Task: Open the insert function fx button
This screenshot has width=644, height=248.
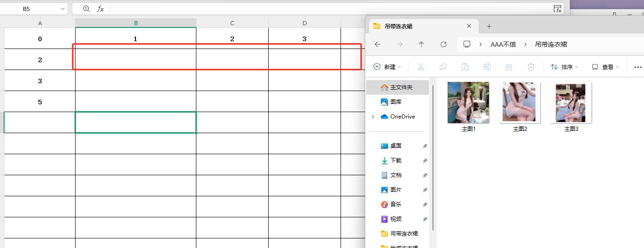Action: point(100,9)
